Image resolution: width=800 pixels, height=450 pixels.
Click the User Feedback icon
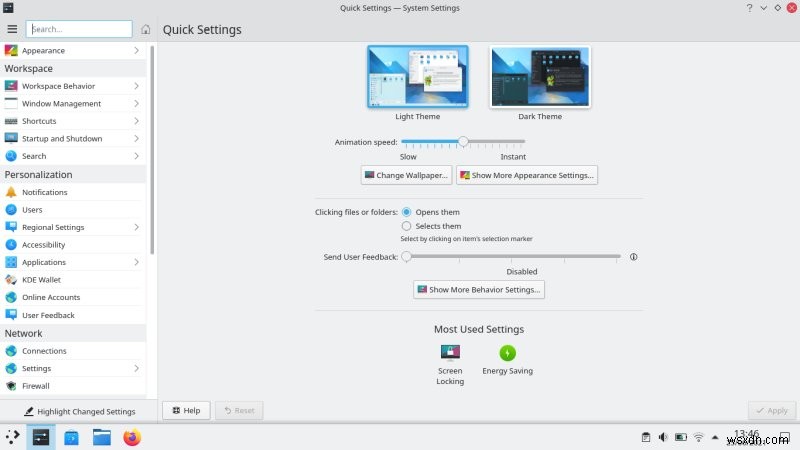(x=11, y=315)
